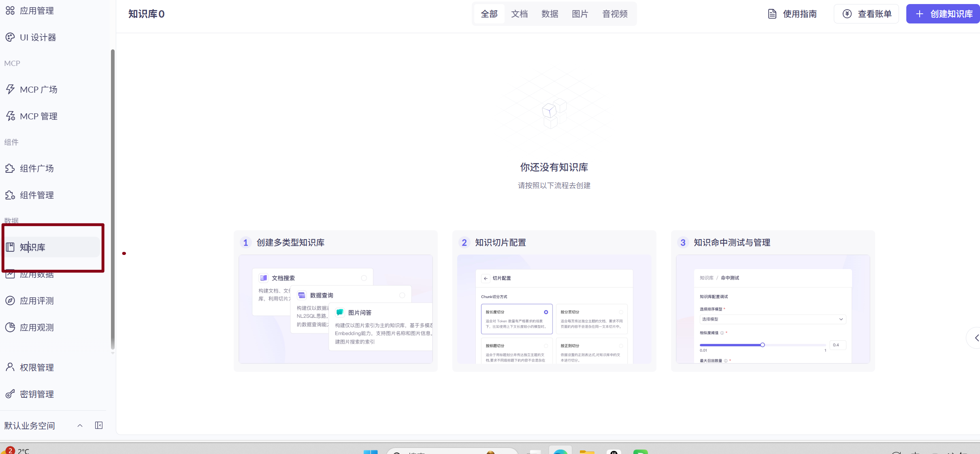Image resolution: width=980 pixels, height=454 pixels.
Task: Select the 按长度切分 radio option
Action: [546, 312]
